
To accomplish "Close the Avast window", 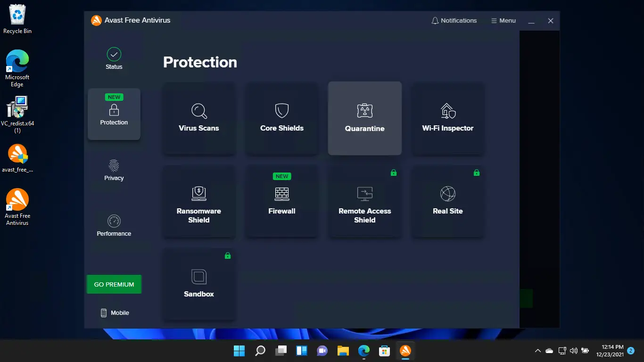I will tap(550, 21).
